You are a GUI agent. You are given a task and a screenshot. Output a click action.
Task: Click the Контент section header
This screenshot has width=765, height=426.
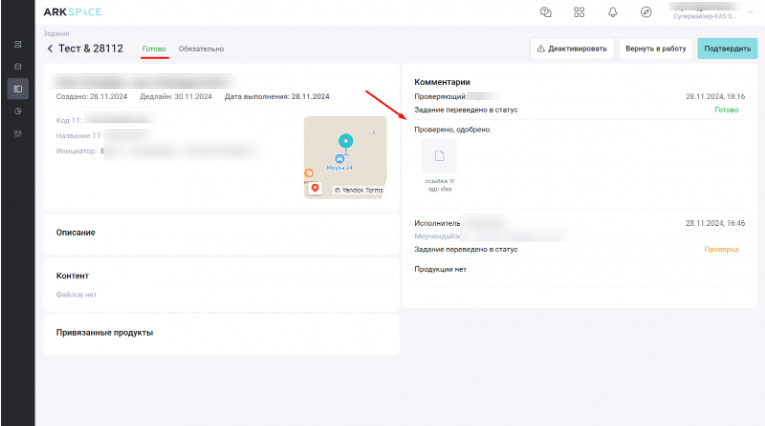pos(72,276)
